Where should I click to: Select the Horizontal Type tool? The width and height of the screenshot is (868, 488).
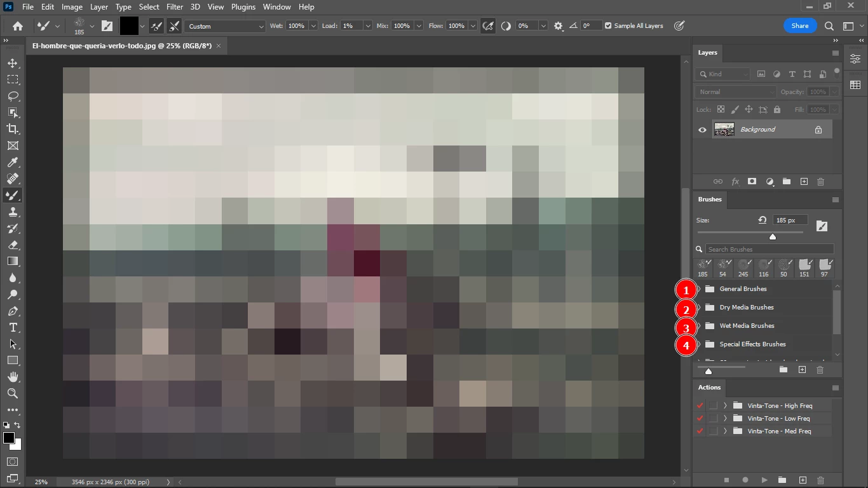click(x=13, y=327)
